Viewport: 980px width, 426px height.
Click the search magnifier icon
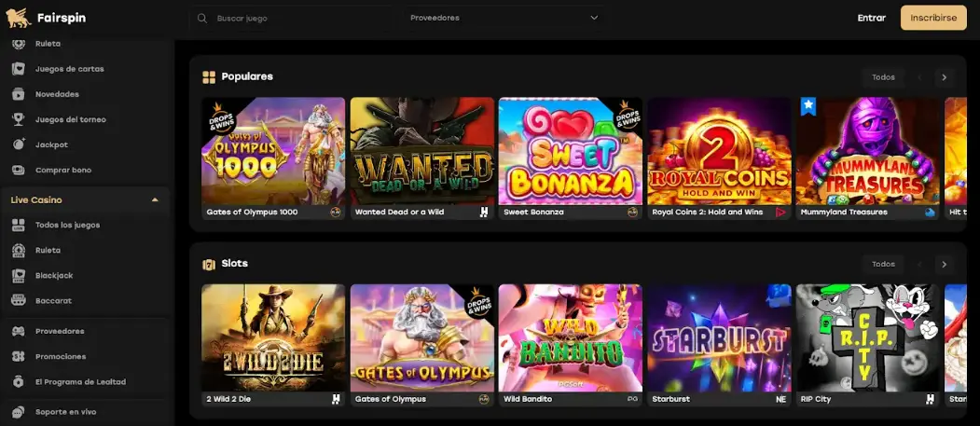click(x=202, y=18)
